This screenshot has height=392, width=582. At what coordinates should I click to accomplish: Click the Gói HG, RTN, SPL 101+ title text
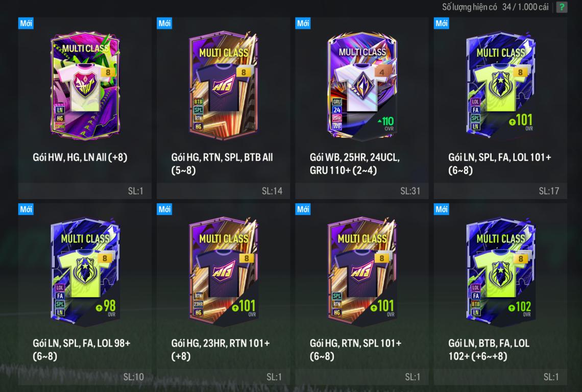click(x=356, y=350)
